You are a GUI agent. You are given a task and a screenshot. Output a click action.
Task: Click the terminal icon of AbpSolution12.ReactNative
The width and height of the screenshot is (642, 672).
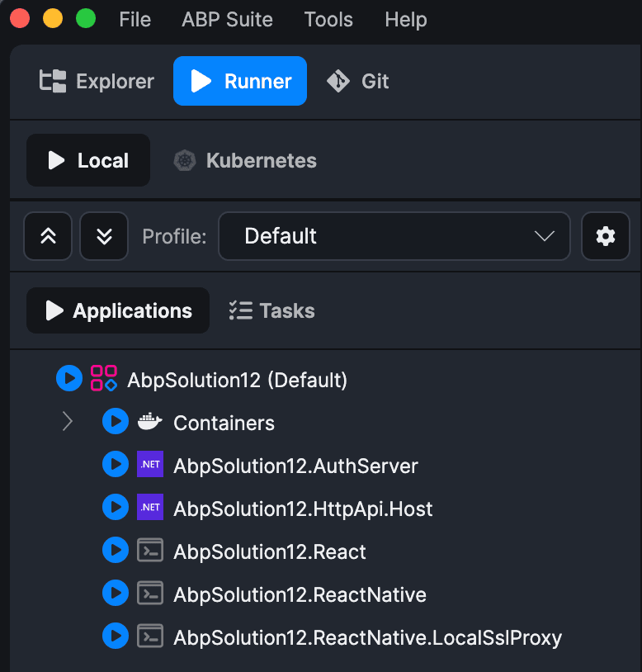(x=150, y=593)
